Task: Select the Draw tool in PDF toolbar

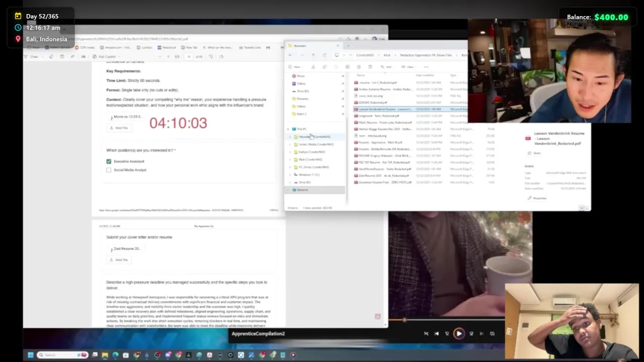Action: click(x=32, y=56)
